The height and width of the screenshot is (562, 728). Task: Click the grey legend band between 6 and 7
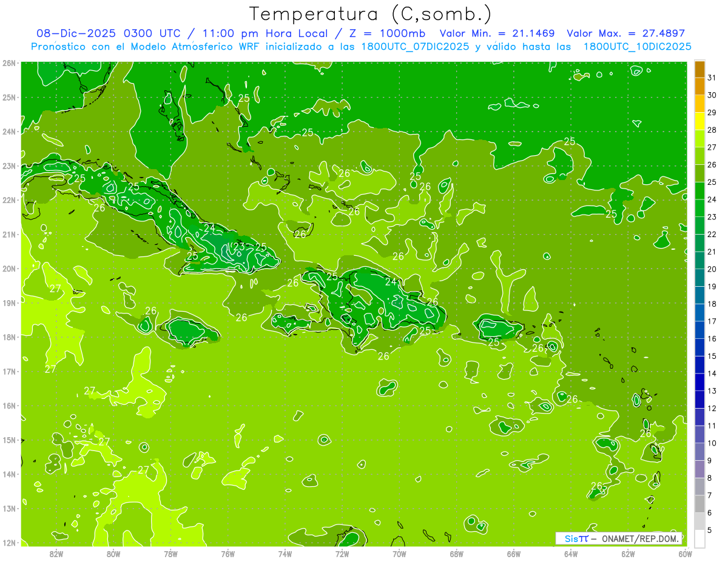[699, 504]
